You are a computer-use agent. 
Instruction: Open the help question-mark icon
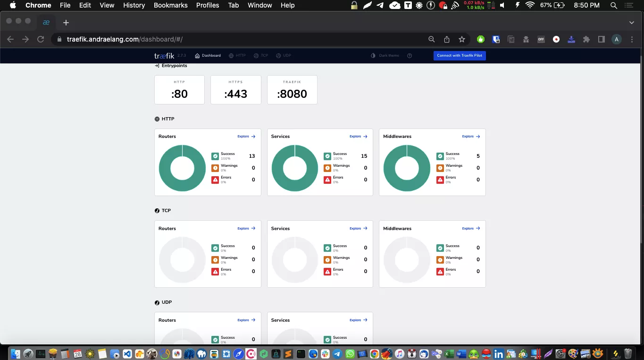(x=410, y=56)
